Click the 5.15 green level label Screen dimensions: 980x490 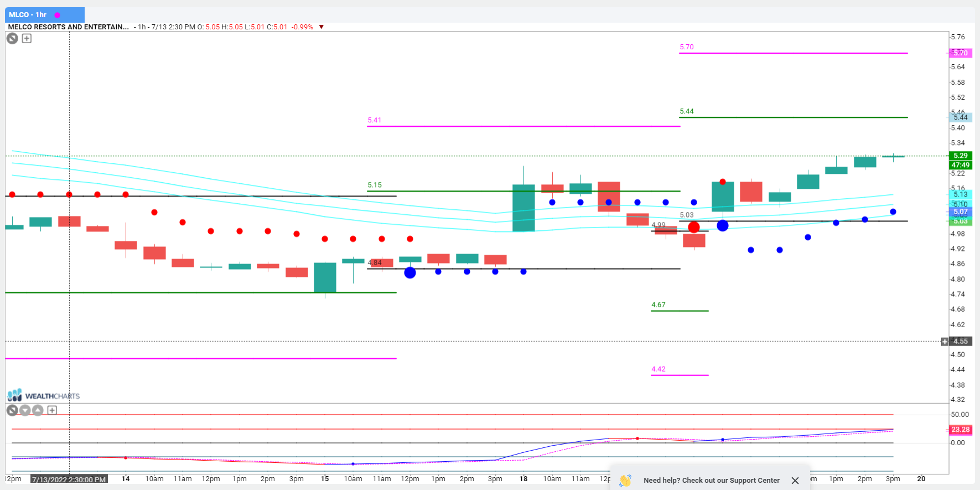(x=375, y=185)
